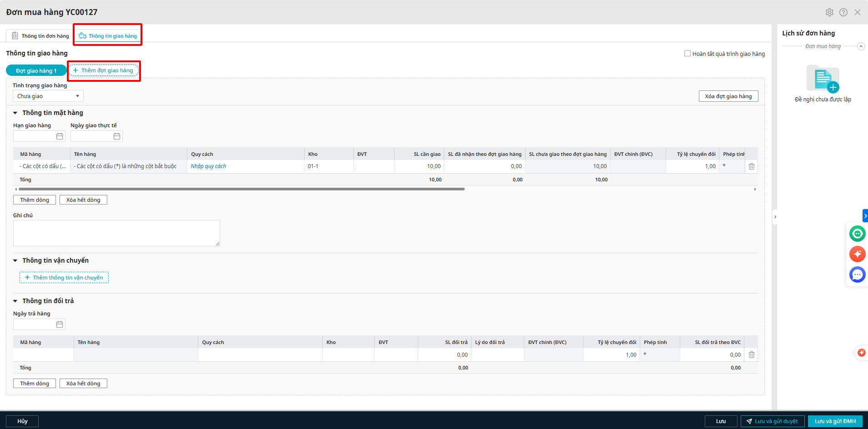Click the Ngày giao thực tế date field

(92, 136)
